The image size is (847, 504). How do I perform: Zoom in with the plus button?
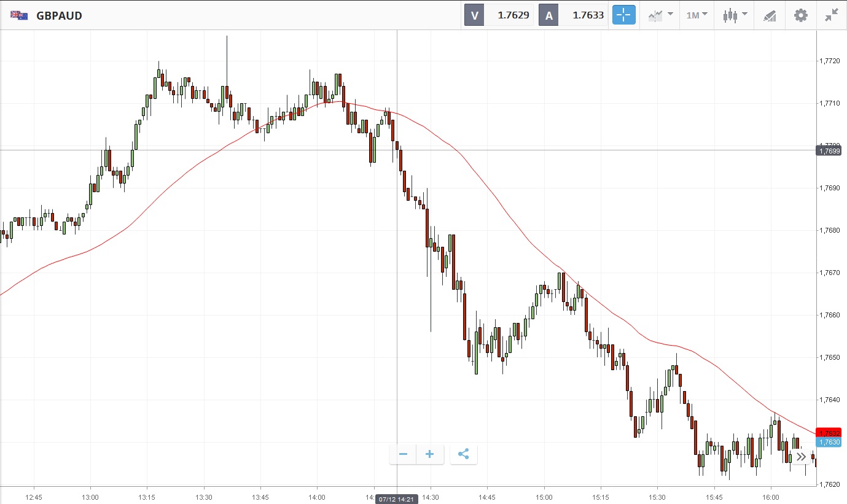[430, 454]
